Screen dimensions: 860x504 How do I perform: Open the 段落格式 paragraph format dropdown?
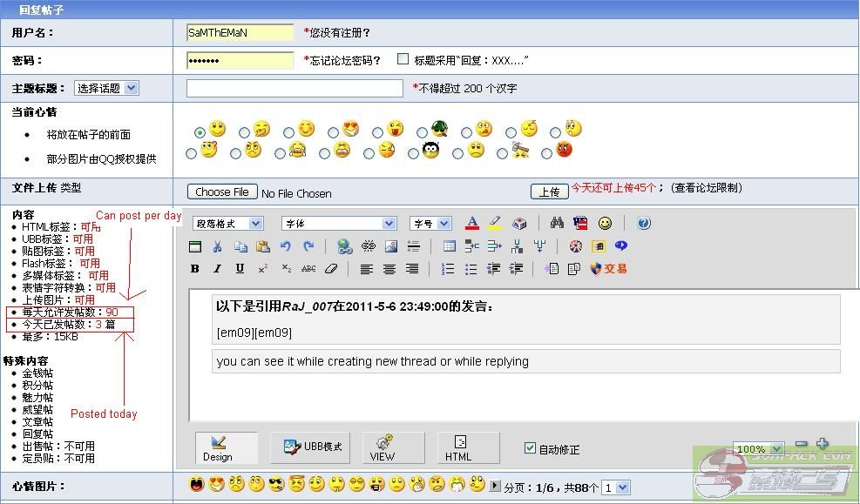click(227, 224)
